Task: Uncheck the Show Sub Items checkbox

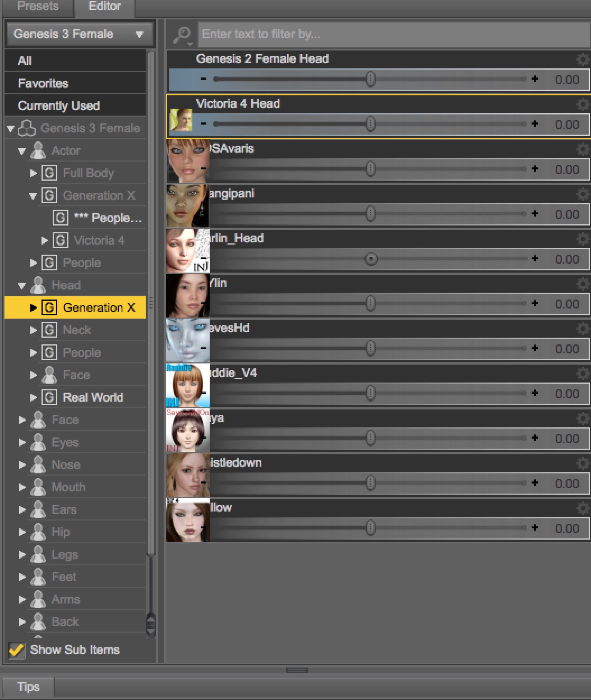Action: (x=17, y=650)
